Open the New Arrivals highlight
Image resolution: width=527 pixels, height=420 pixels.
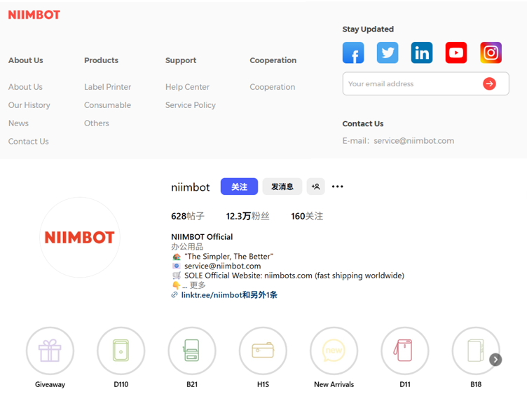pos(334,351)
